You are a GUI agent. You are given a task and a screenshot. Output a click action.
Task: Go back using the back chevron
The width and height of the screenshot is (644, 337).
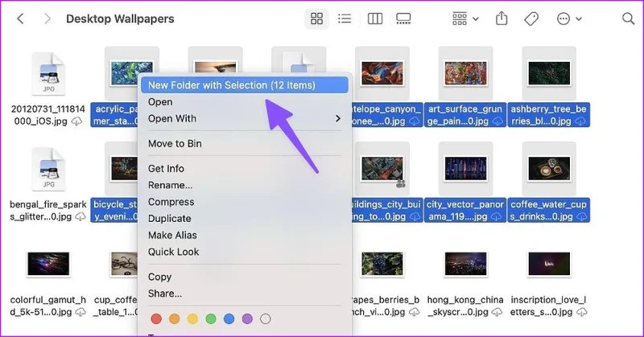coord(20,18)
